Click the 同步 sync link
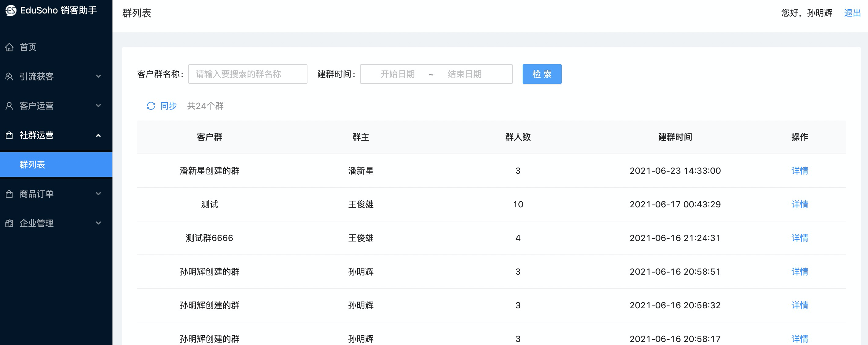 click(x=168, y=106)
